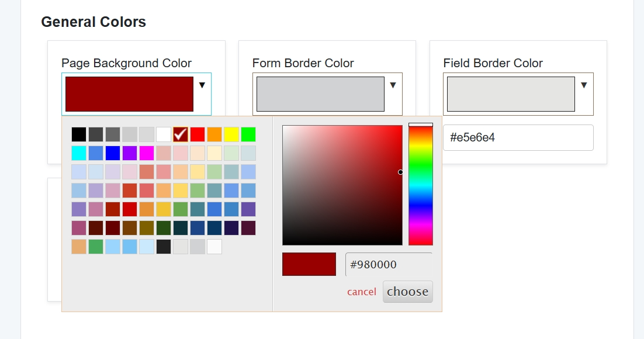Select the pure blue palette swatch
This screenshot has height=339, width=644.
pos(113,153)
